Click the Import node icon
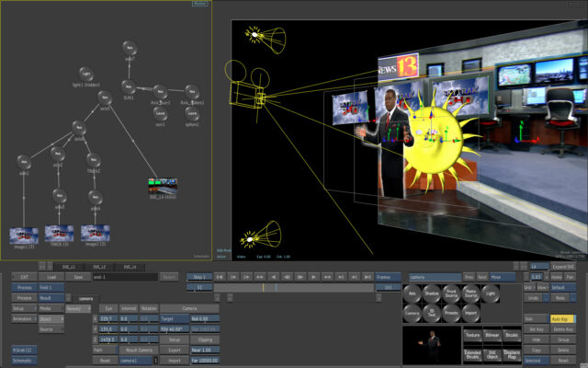This screenshot has width=588, height=368. pos(471,315)
